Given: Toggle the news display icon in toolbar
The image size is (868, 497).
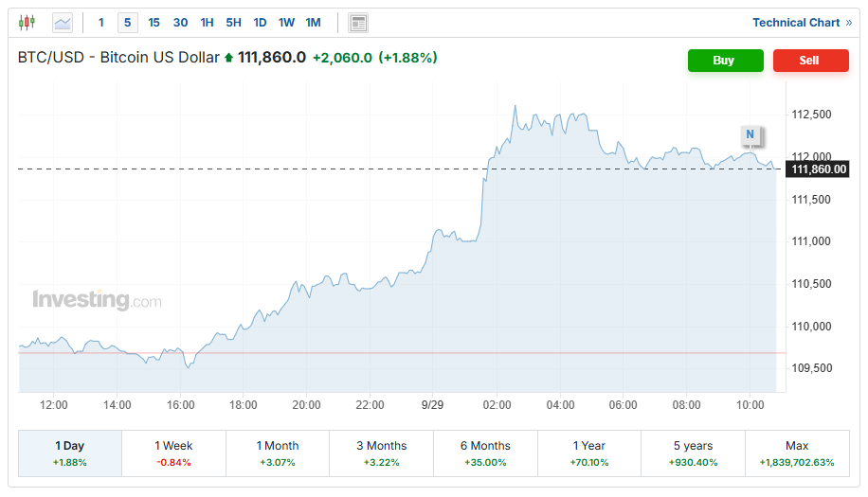Looking at the screenshot, I should coord(358,23).
